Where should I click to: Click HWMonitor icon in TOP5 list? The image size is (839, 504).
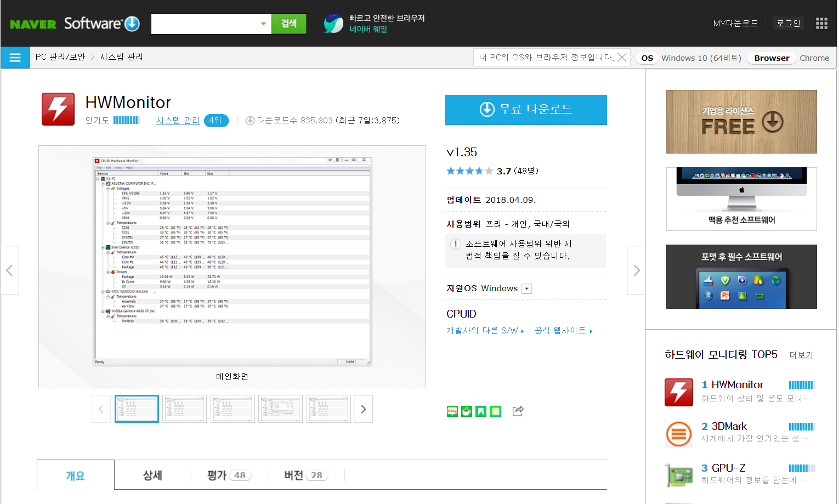679,392
